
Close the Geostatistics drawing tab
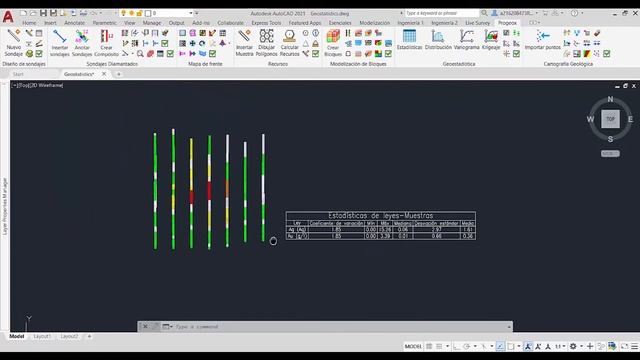(x=104, y=74)
